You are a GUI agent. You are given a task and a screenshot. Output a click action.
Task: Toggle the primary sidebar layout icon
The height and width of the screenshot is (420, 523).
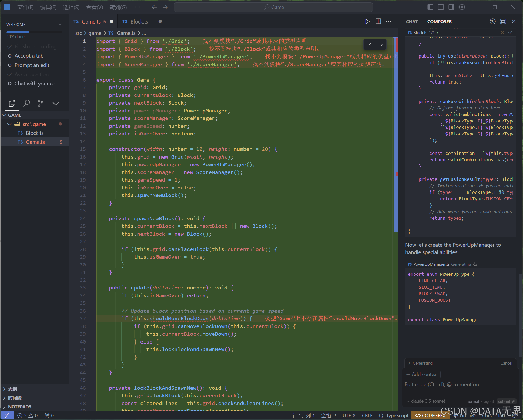point(430,7)
